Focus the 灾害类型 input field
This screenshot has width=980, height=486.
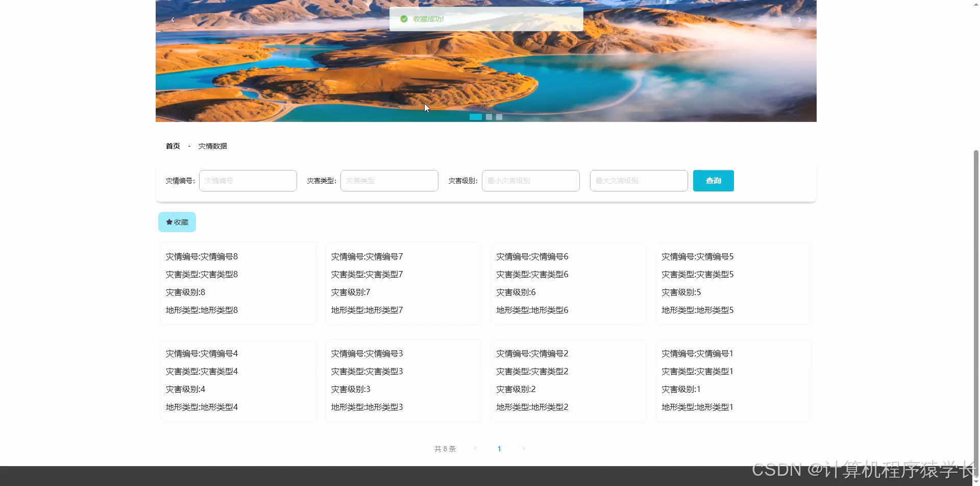coord(389,181)
